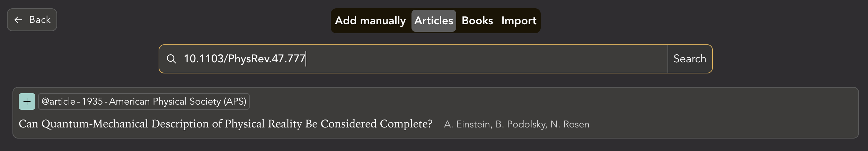Select the Articles tab
The image size is (868, 151).
pyautogui.click(x=434, y=21)
